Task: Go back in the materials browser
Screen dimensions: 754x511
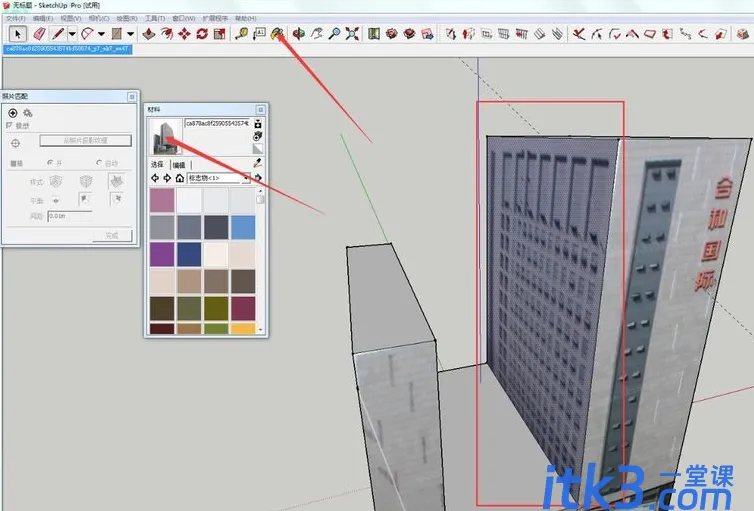Action: tap(155, 178)
